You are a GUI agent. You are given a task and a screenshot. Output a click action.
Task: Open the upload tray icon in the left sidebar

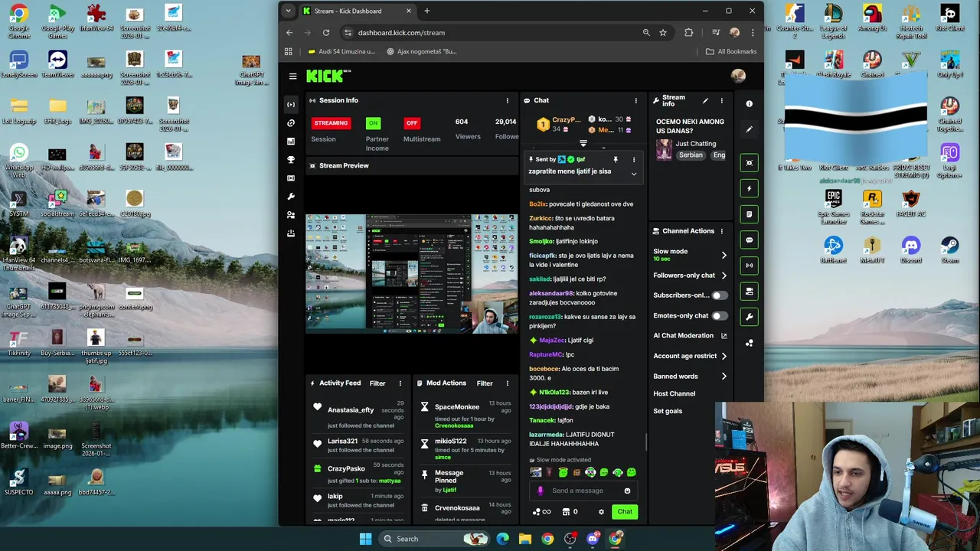coord(291,233)
